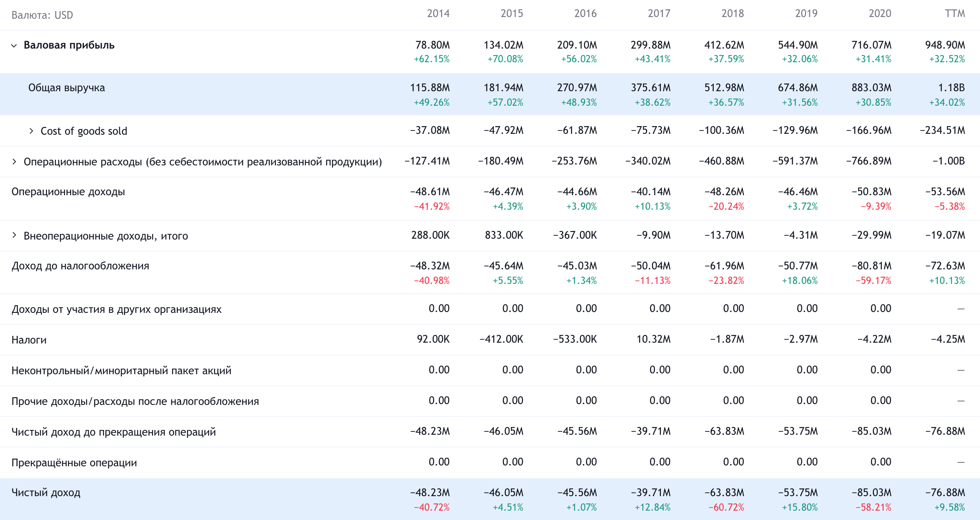
Task: Click continuing-operations net income −39.71M
Action: pyautogui.click(x=651, y=431)
